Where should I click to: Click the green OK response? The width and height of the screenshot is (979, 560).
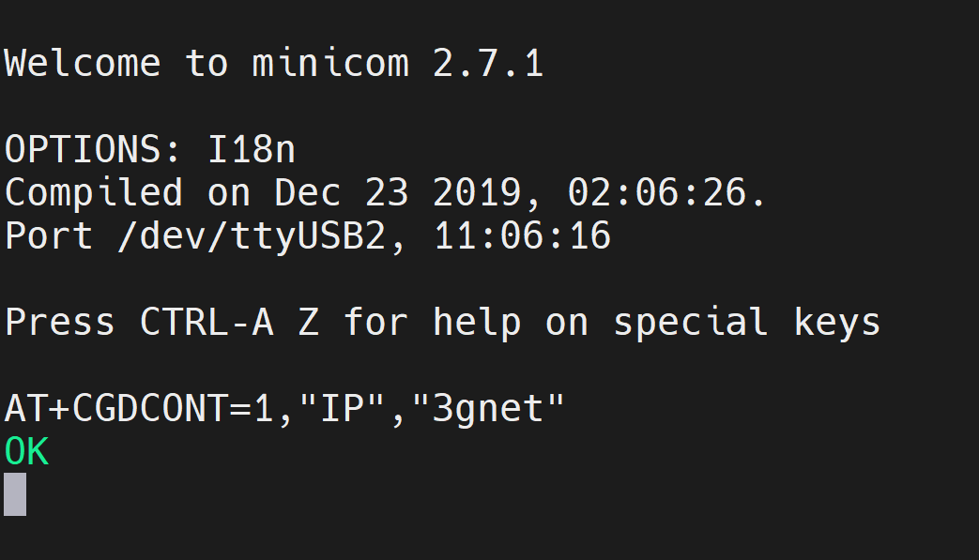pyautogui.click(x=26, y=451)
